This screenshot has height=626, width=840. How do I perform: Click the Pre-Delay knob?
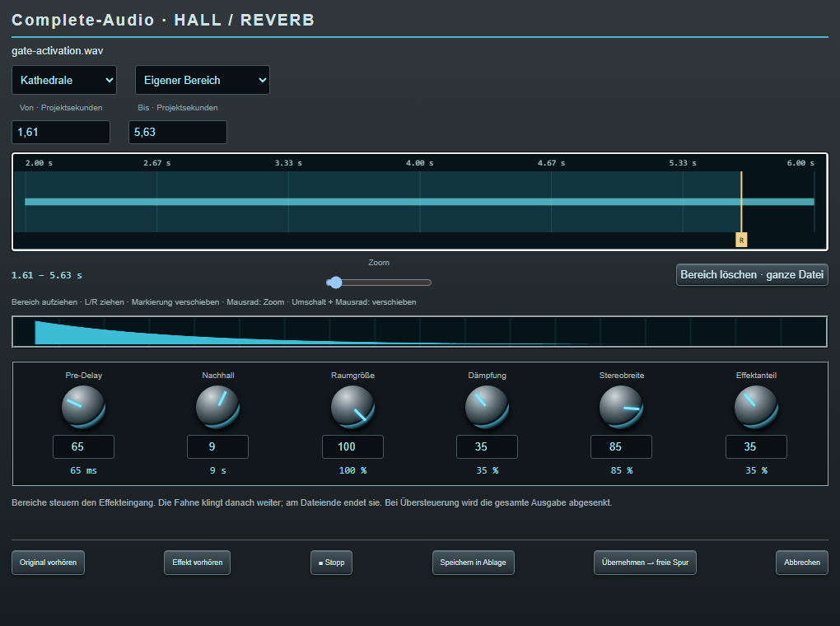[x=83, y=407]
